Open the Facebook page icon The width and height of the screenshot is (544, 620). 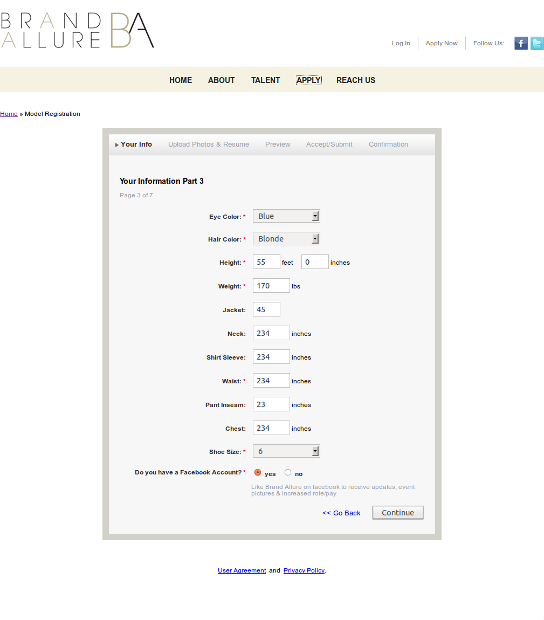pyautogui.click(x=521, y=43)
